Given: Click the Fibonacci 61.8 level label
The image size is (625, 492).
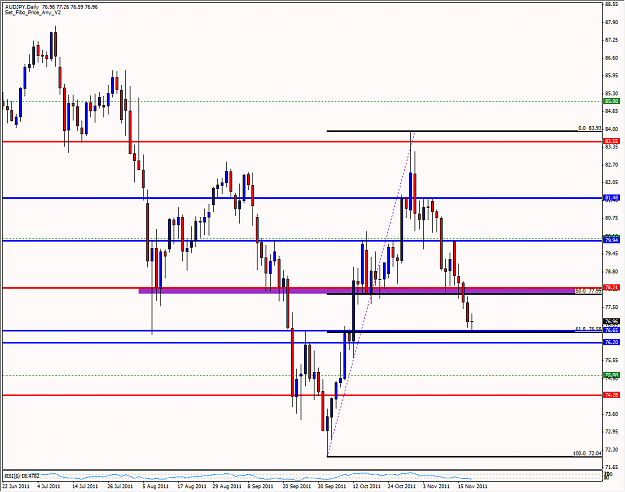Looking at the screenshot, I should [x=588, y=329].
